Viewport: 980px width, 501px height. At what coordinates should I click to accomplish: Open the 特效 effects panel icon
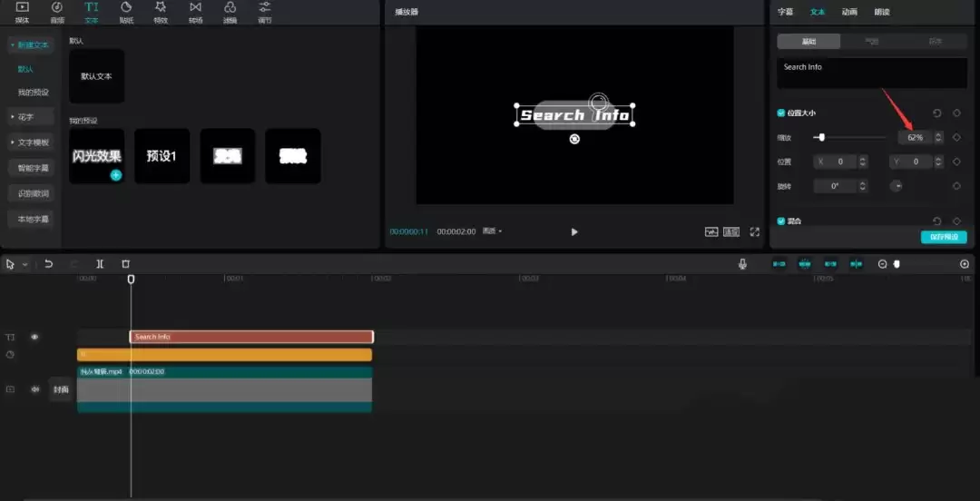click(x=161, y=11)
